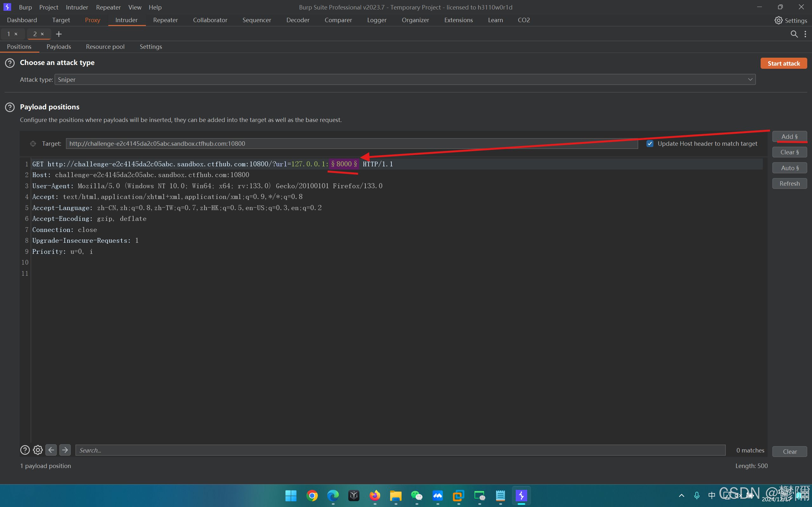Open help icon next to Payload positions
Image resolution: width=812 pixels, height=507 pixels.
coord(10,107)
